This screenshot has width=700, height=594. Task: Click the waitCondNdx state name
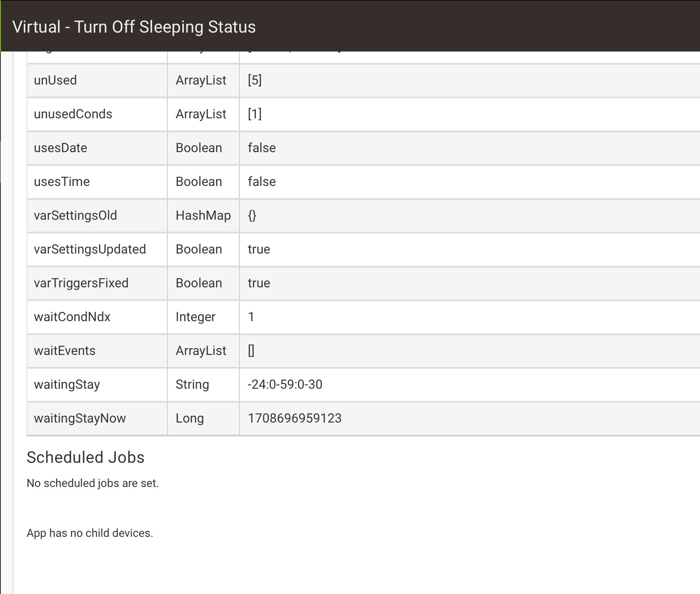[x=72, y=317]
